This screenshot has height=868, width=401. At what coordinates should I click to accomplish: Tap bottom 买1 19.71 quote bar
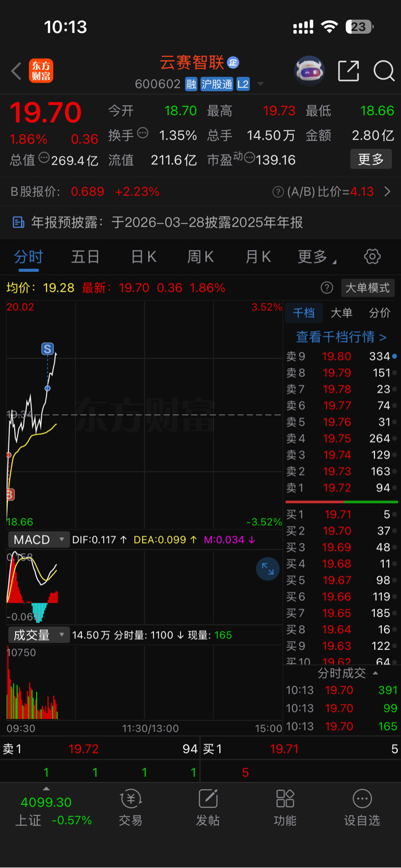coord(301,749)
